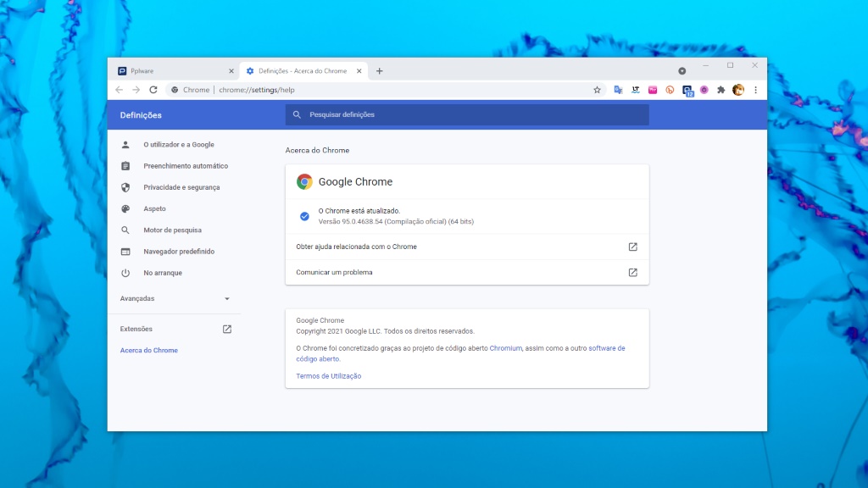
Task: Click the Definições header title
Action: [141, 115]
